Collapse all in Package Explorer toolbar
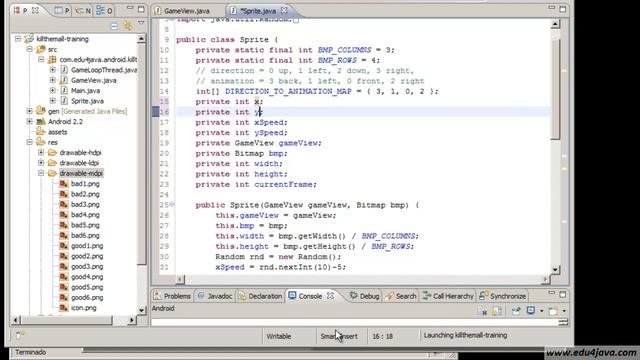This screenshot has width=640, height=360. [114, 26]
